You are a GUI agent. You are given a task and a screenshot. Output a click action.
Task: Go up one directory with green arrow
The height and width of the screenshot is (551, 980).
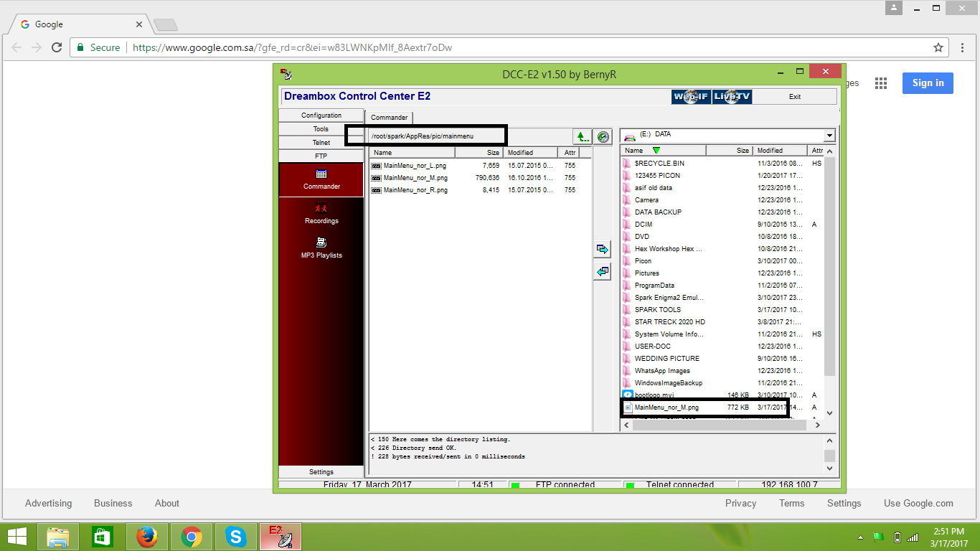(x=582, y=136)
